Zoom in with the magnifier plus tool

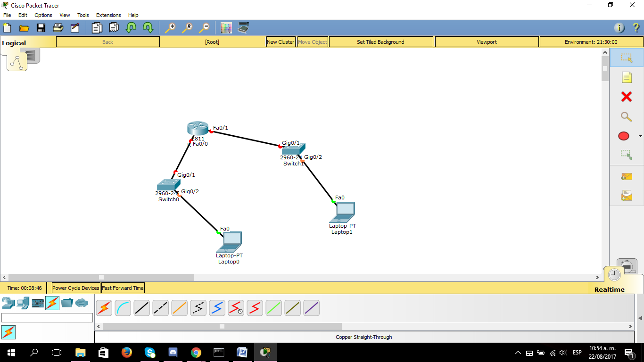click(x=170, y=28)
